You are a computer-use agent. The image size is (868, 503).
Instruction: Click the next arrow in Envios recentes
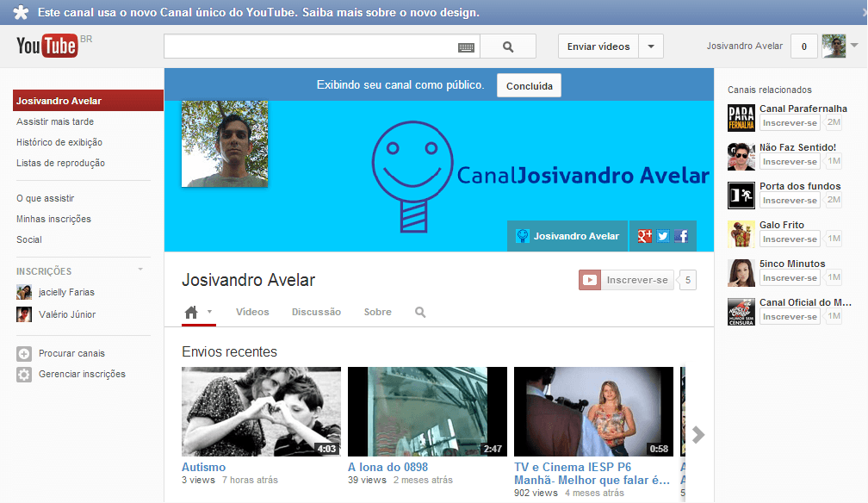(698, 435)
